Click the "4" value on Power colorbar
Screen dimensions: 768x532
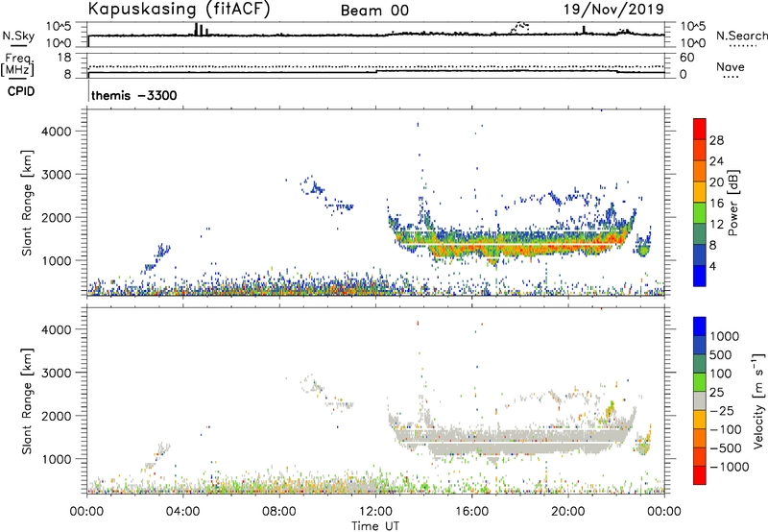(x=712, y=266)
